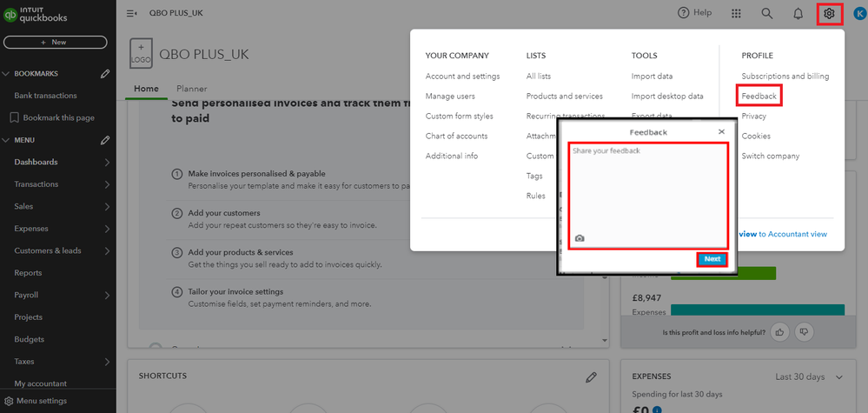Click the Help question mark button

(x=695, y=13)
